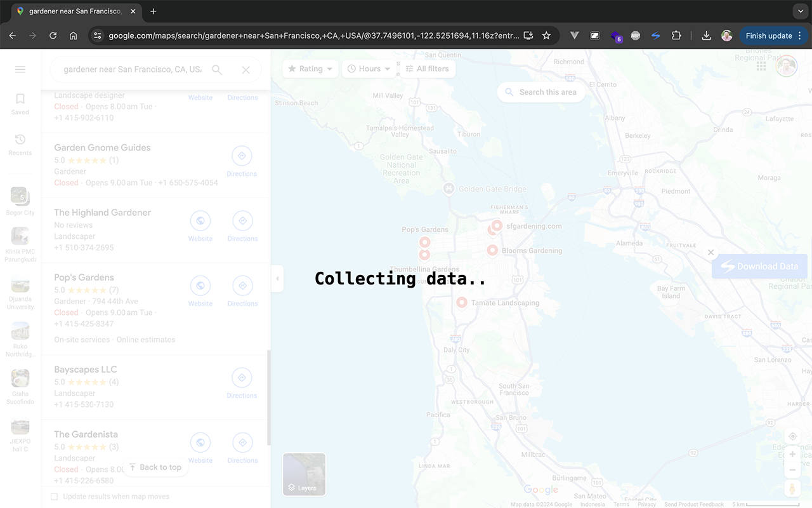Open Website icon for The Gardenista
The height and width of the screenshot is (508, 812).
[x=200, y=443]
